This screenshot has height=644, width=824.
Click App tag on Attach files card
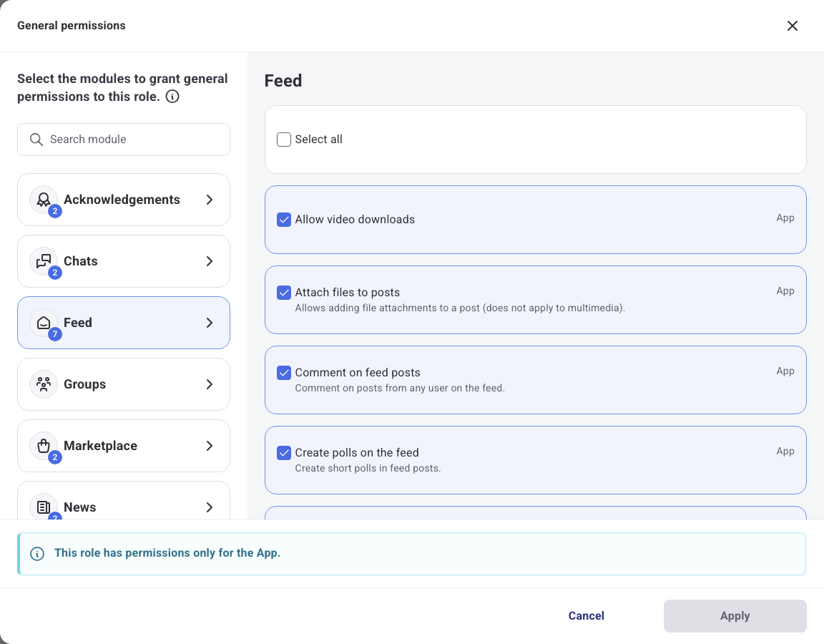pyautogui.click(x=785, y=291)
